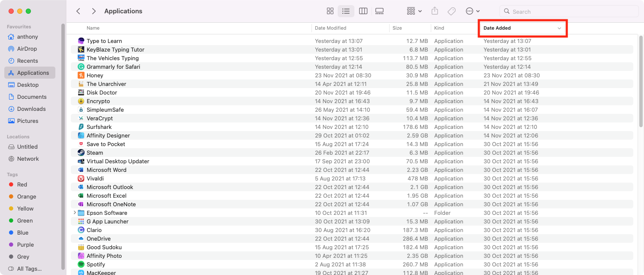
Task: Select the SimpleumSafe app icon
Action: coord(81,110)
